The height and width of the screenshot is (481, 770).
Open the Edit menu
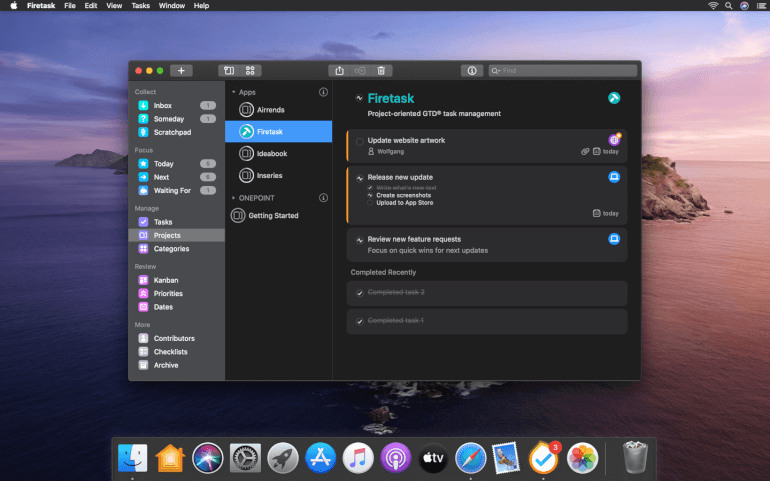pos(90,5)
